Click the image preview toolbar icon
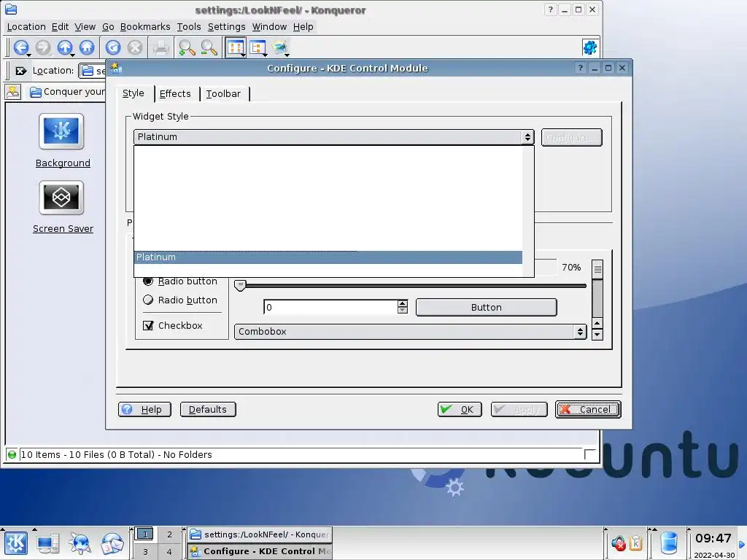 (x=280, y=47)
